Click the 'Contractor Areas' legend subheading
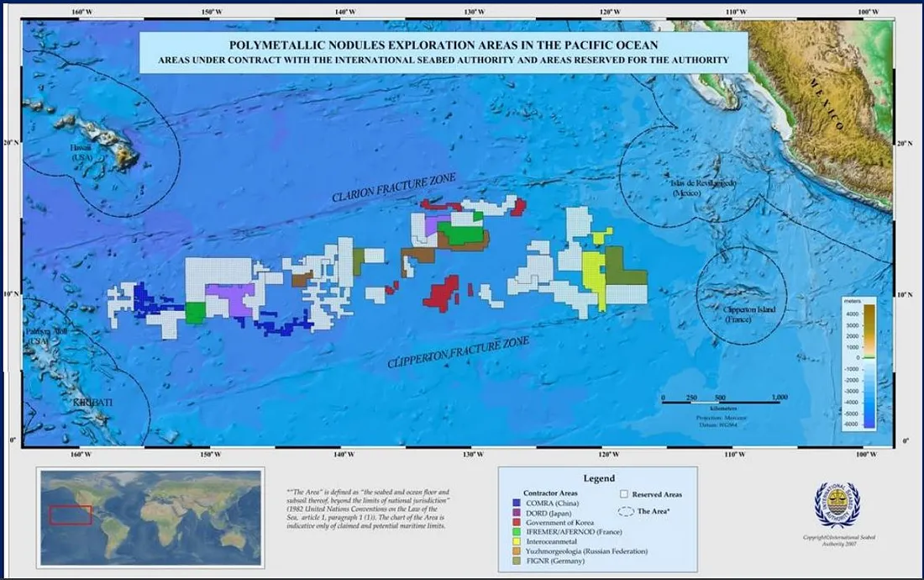 (x=550, y=493)
